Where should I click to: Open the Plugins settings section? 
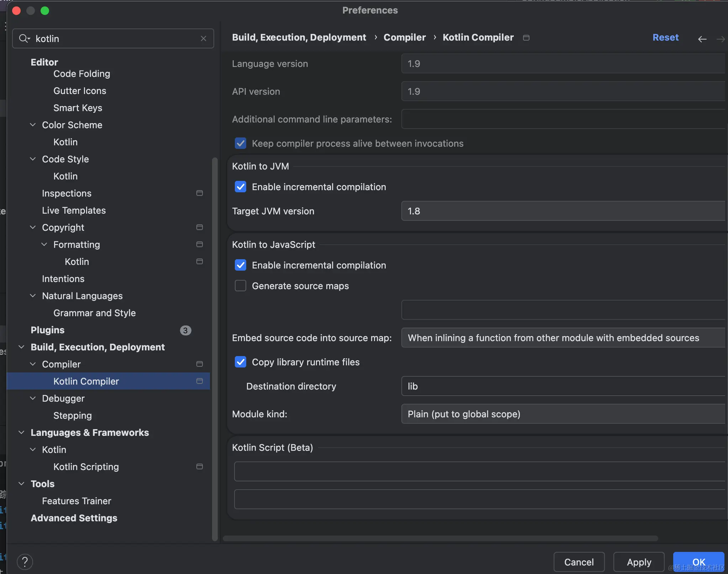[x=48, y=330]
